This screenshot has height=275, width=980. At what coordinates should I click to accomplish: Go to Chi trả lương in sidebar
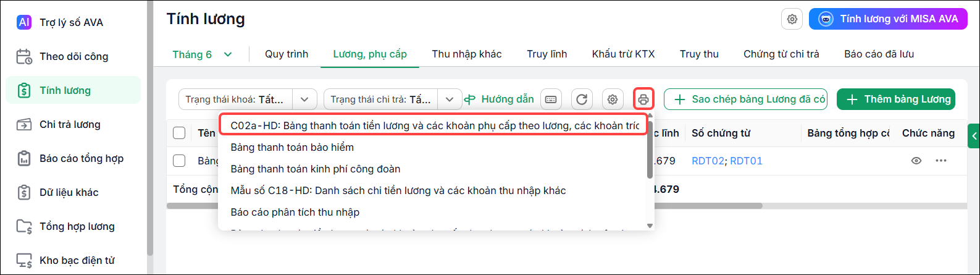(73, 124)
